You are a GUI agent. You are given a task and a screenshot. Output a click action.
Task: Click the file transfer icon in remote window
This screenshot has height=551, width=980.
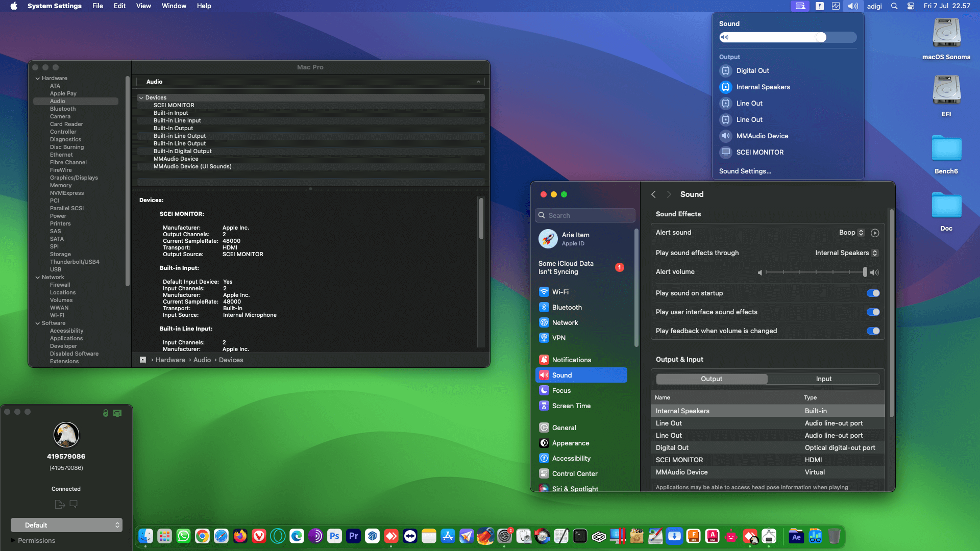[x=60, y=504]
